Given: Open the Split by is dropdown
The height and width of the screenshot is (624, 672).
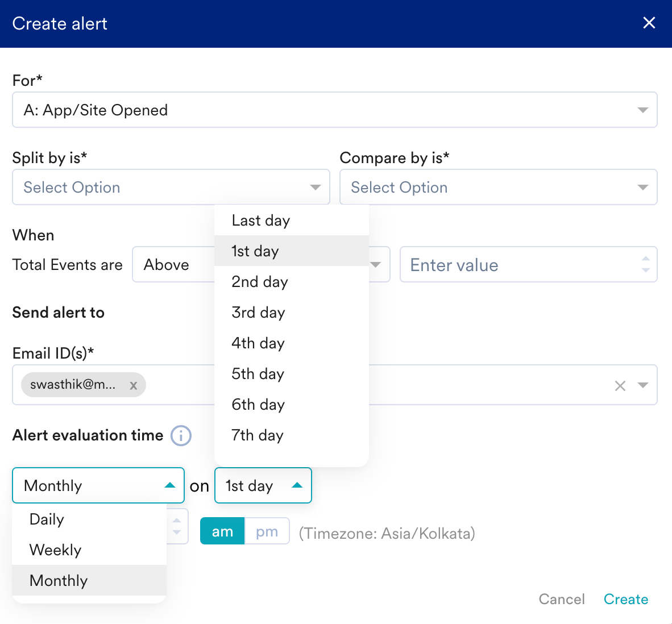Looking at the screenshot, I should [171, 187].
